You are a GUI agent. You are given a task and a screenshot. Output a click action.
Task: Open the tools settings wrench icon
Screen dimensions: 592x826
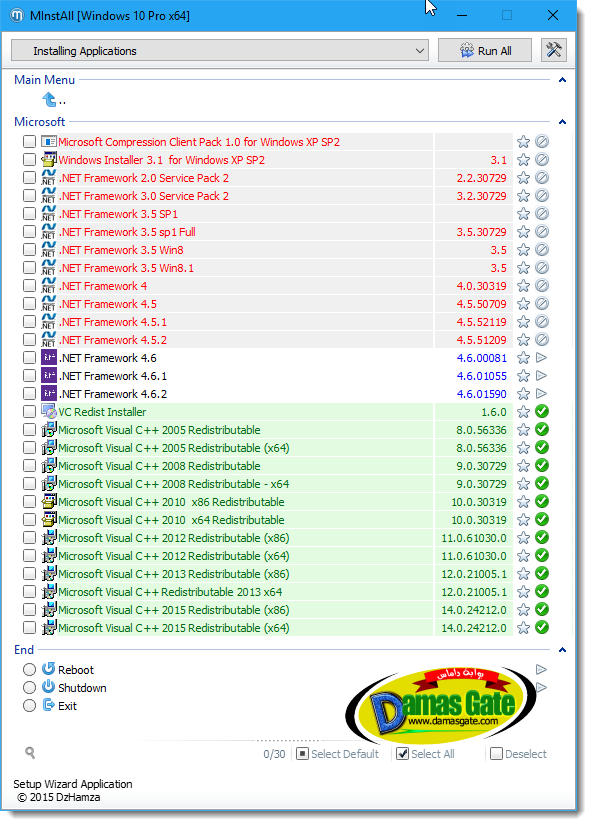click(x=554, y=51)
